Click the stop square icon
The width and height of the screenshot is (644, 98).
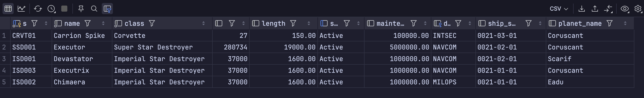(x=64, y=9)
